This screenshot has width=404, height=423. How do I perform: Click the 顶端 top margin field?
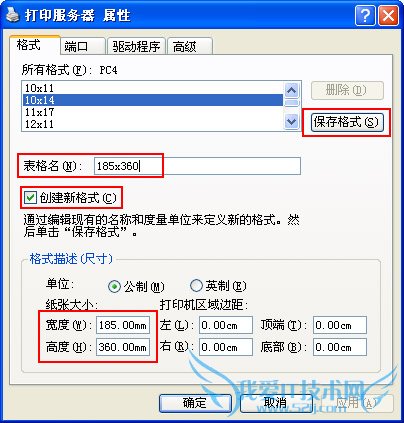click(340, 325)
